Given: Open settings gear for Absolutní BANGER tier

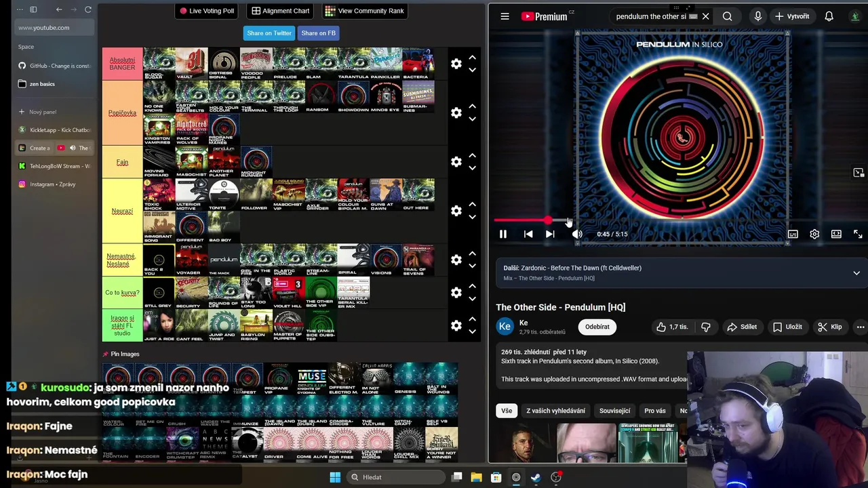Looking at the screenshot, I should (456, 64).
